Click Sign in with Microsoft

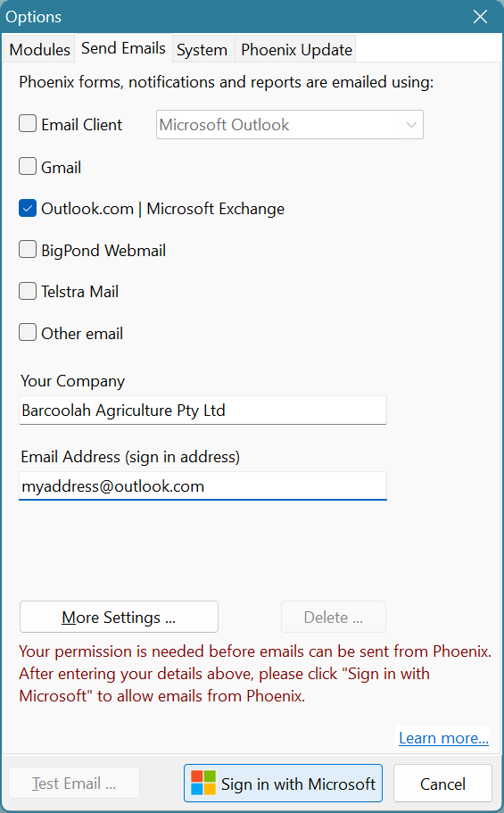[x=283, y=783]
